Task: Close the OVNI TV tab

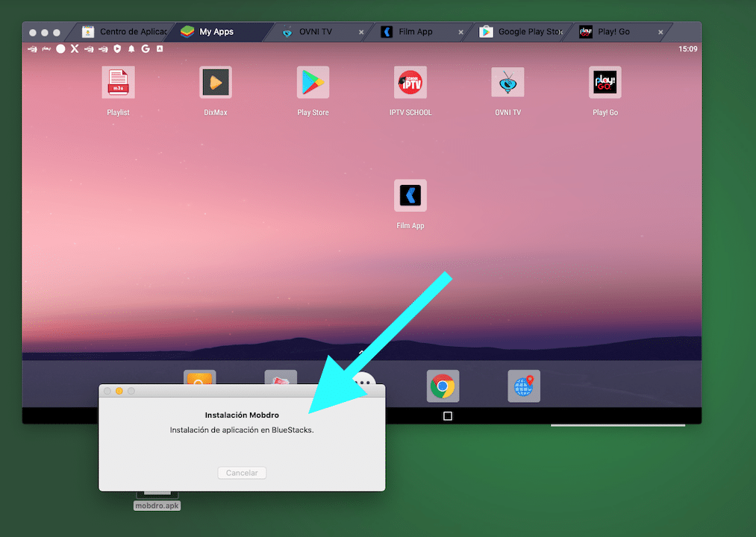Action: point(361,32)
